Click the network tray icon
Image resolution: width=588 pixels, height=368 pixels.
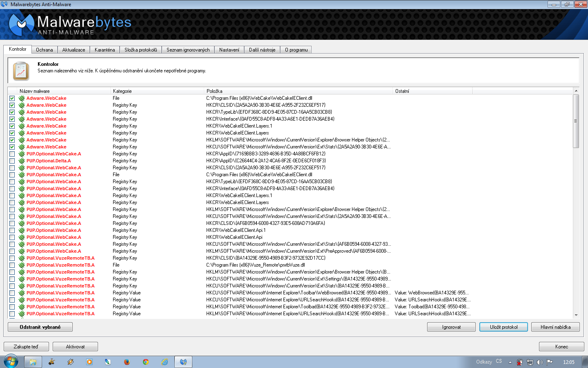click(x=530, y=362)
